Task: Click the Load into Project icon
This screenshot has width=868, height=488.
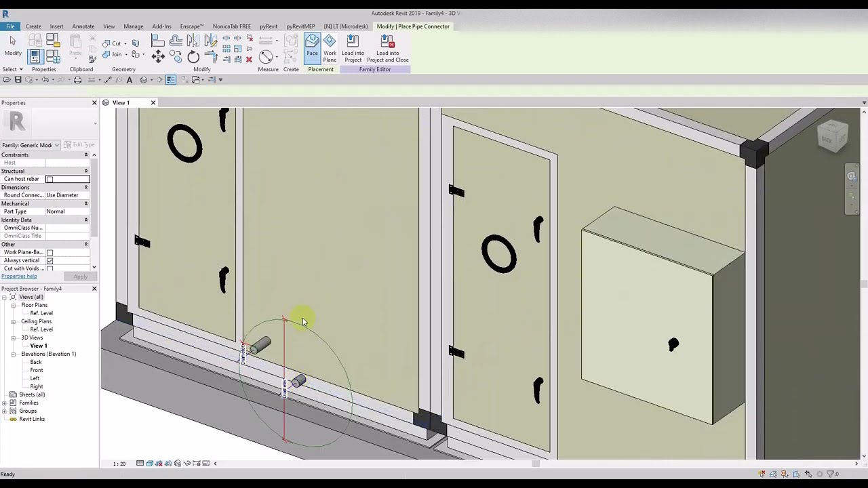Action: (353, 47)
